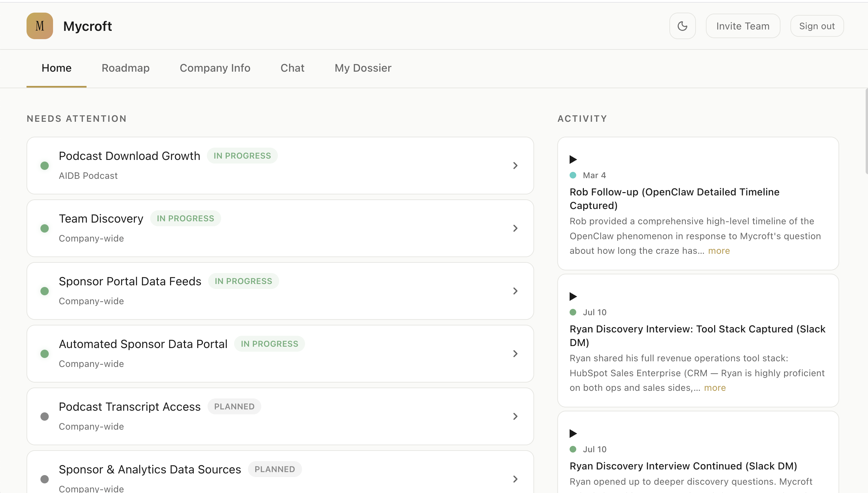Open Automated Sponsor Data Portal chevron
Image resolution: width=868 pixels, height=493 pixels.
[x=515, y=354]
